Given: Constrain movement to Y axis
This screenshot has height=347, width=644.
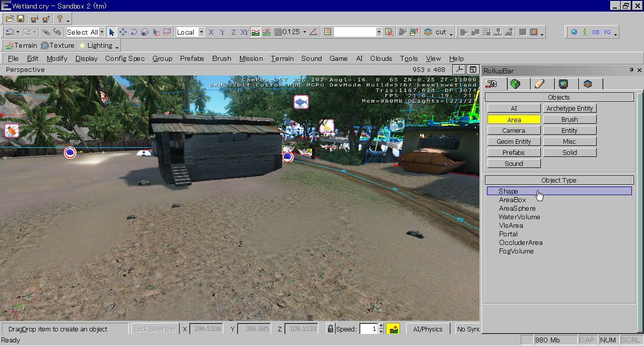Looking at the screenshot, I should (222, 32).
